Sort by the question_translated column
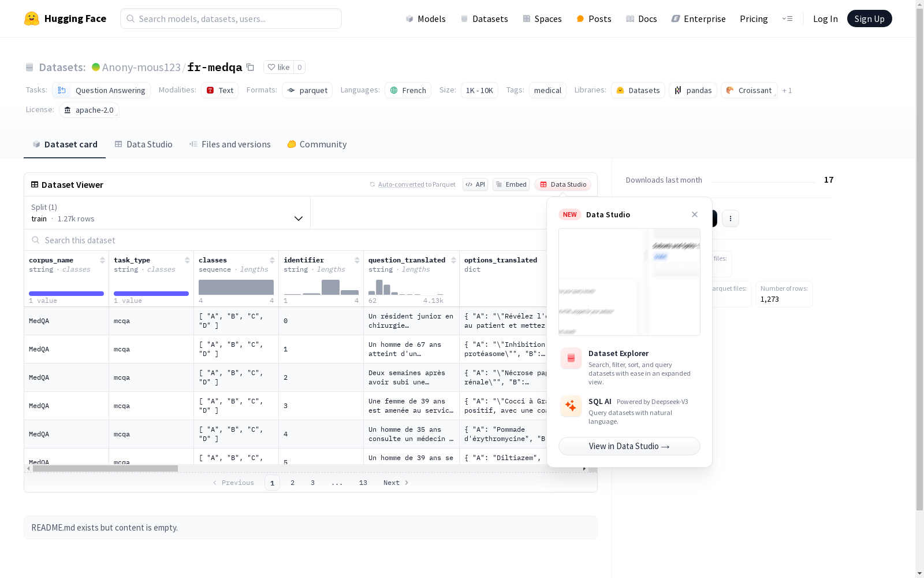 [453, 260]
